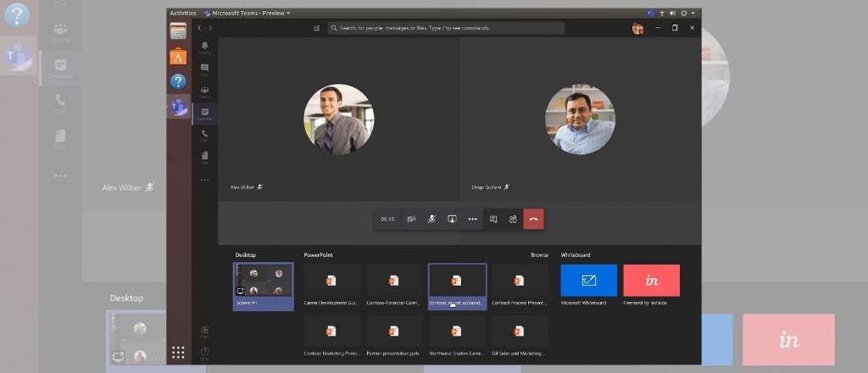Click Microsoft Teams icon in the dock
The width and height of the screenshot is (868, 373).
[x=178, y=106]
